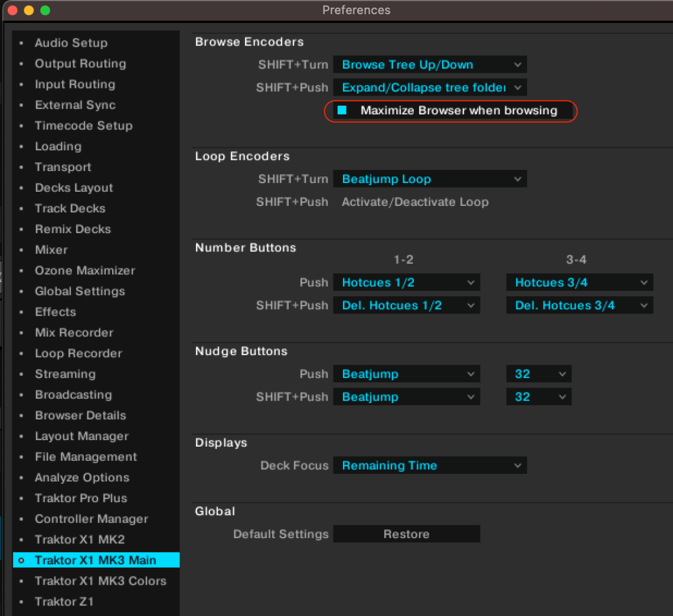Open the Expand/Collapse tree folder dropdown
The width and height of the screenshot is (673, 616).
430,87
